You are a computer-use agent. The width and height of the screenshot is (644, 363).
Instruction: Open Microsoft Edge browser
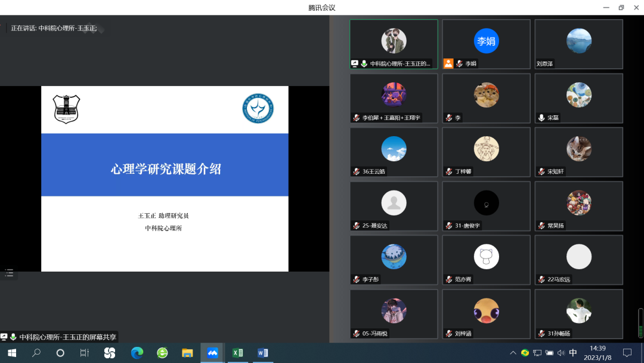click(138, 352)
